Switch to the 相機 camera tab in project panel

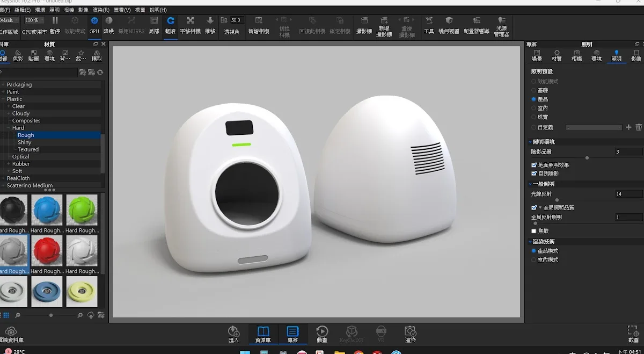[576, 55]
